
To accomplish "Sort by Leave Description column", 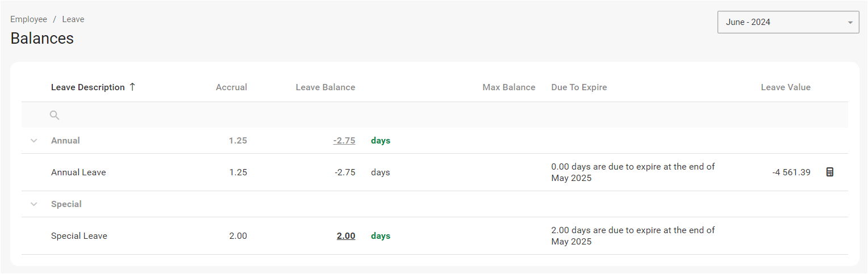I will pyautogui.click(x=88, y=87).
